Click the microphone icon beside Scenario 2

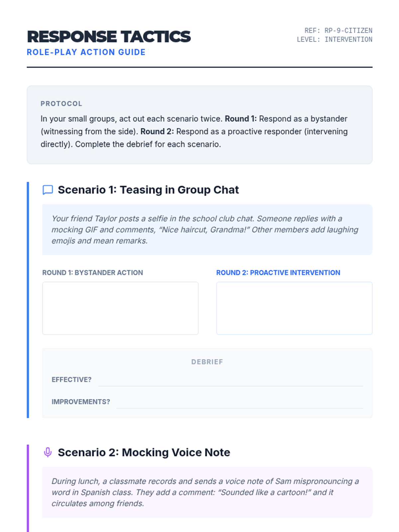(x=48, y=453)
